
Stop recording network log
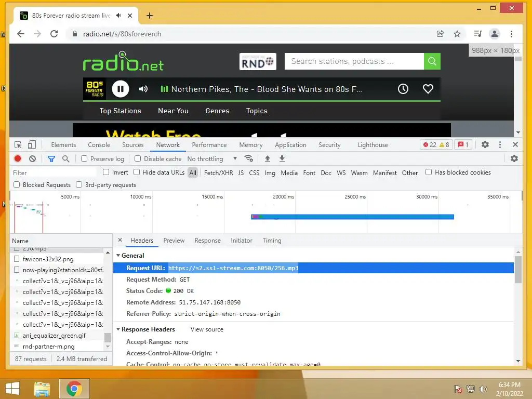(x=18, y=158)
